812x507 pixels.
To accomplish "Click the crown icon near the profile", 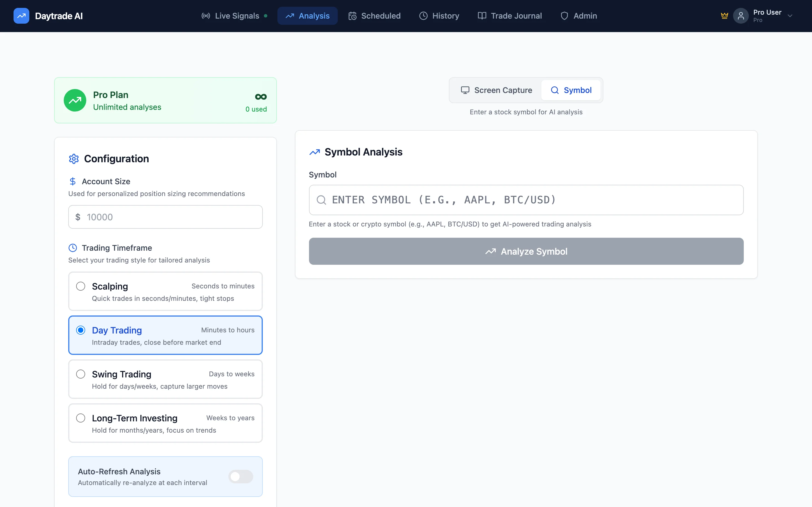I will click(x=724, y=15).
